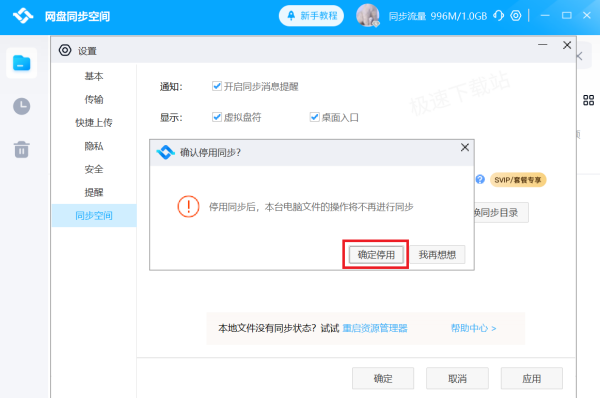This screenshot has height=398, width=600.
Task: Open the 新手教程 tutorial button
Action: (311, 16)
